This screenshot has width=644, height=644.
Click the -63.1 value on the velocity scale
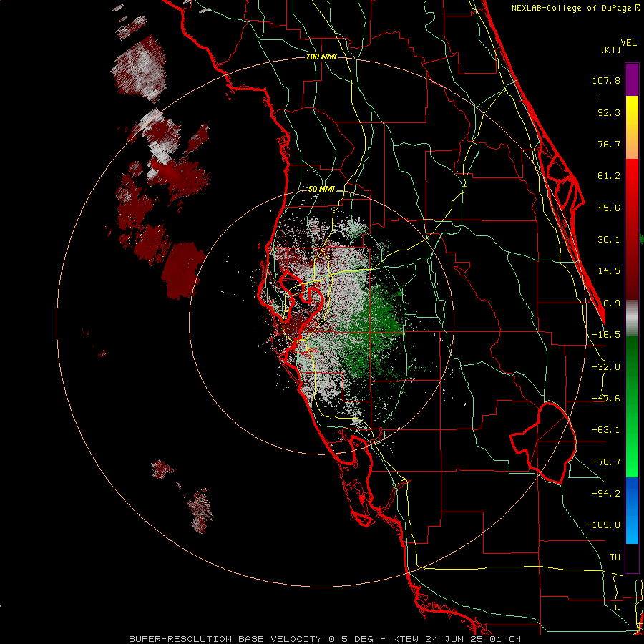pos(606,430)
